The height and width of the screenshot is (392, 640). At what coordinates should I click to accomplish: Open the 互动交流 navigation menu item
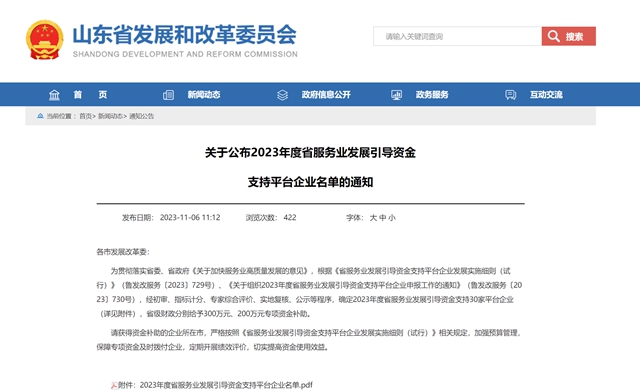pyautogui.click(x=546, y=95)
